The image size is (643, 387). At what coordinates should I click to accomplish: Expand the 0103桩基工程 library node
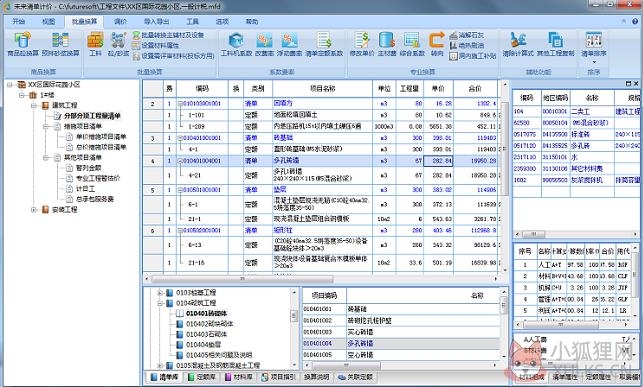point(161,293)
